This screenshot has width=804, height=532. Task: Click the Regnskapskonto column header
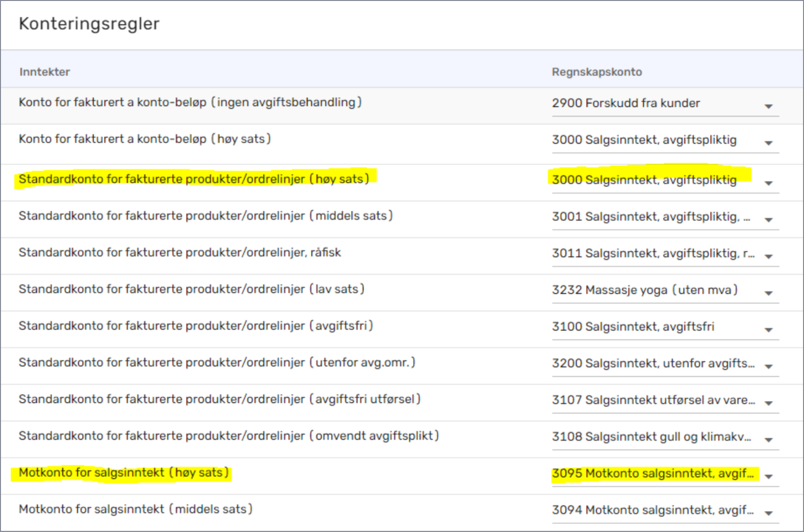pos(597,72)
